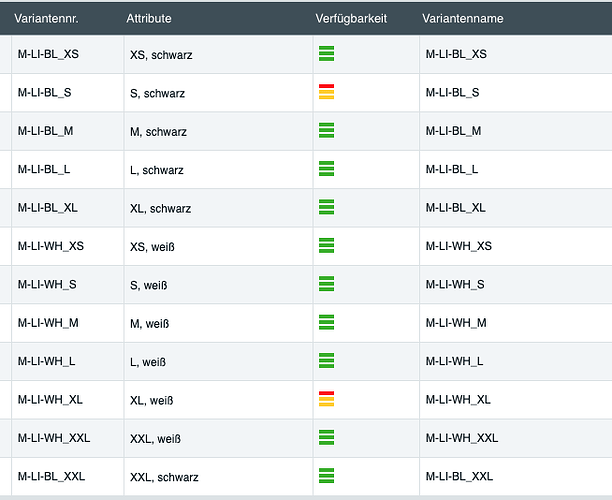Click availability icon for M-LI-WH_M row
Screen dimensions: 612x500
pyautogui.click(x=326, y=322)
